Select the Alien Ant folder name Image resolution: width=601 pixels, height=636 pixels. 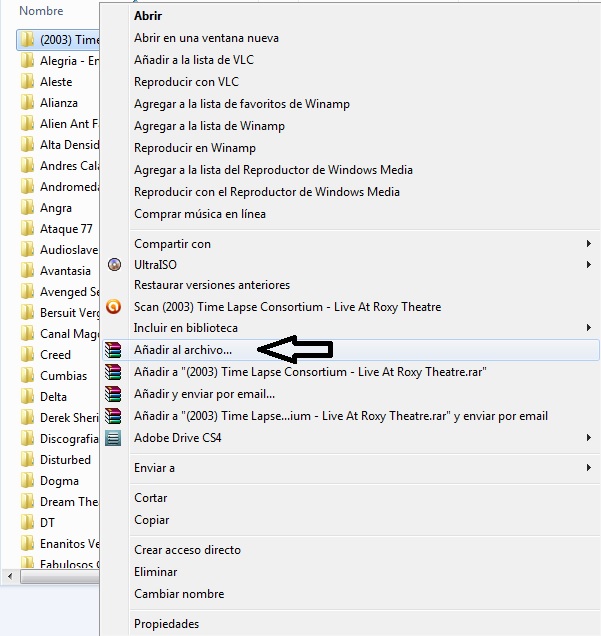69,124
